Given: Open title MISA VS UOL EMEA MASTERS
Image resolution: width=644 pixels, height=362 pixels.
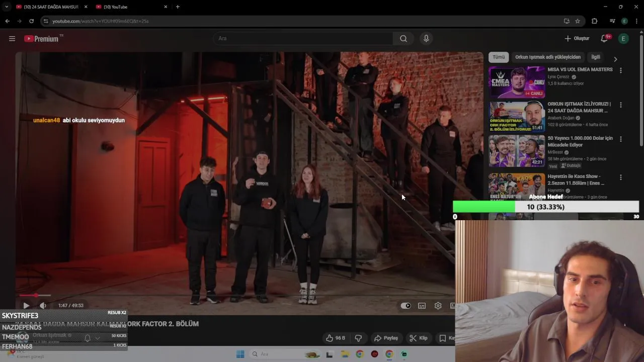Looking at the screenshot, I should [x=580, y=69].
